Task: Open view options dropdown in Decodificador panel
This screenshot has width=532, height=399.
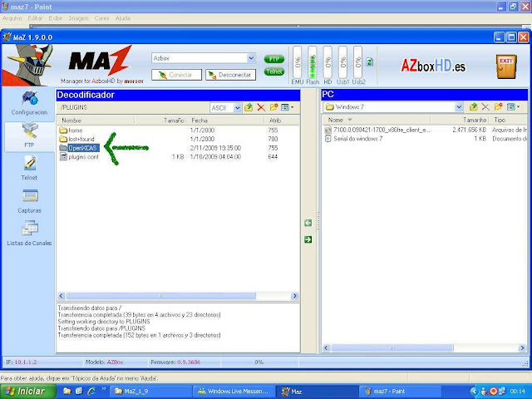Action: click(287, 107)
